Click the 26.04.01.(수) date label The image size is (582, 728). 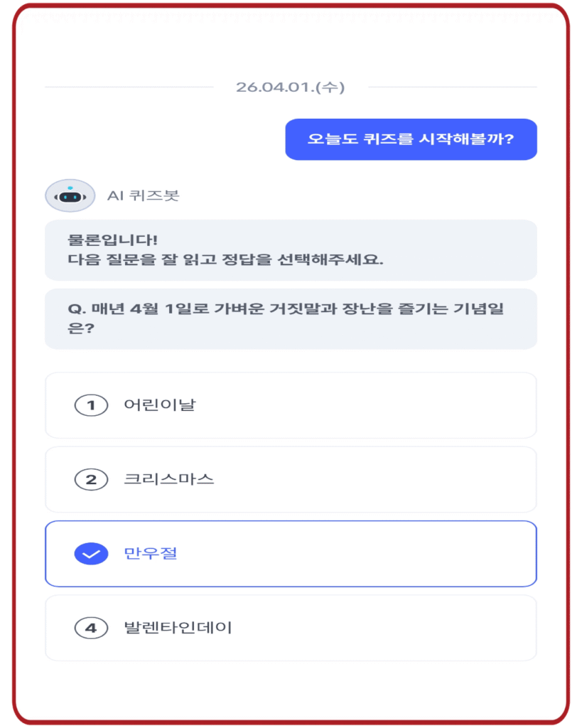coord(291,87)
